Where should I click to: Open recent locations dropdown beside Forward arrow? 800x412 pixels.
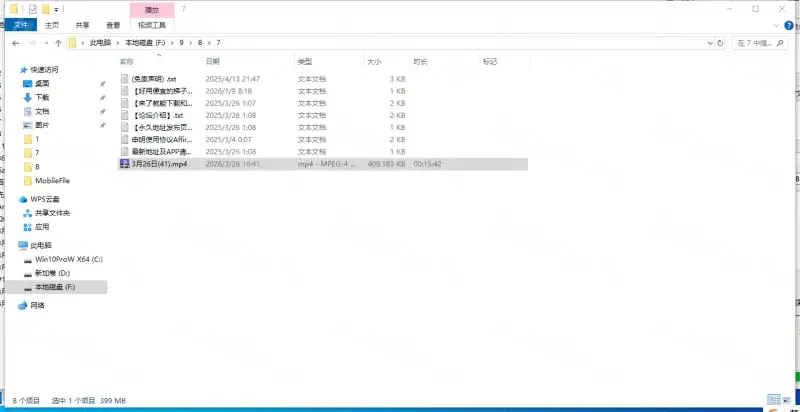coord(45,43)
